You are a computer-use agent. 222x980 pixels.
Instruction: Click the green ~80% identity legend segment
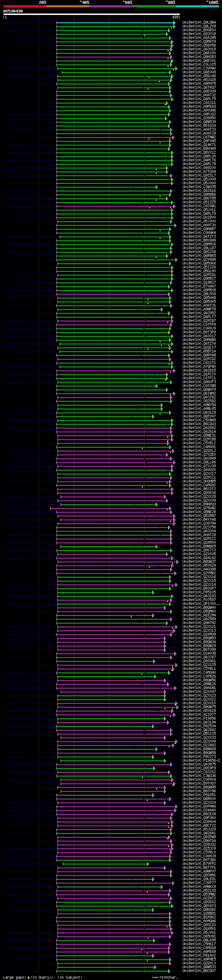pos(154,6)
